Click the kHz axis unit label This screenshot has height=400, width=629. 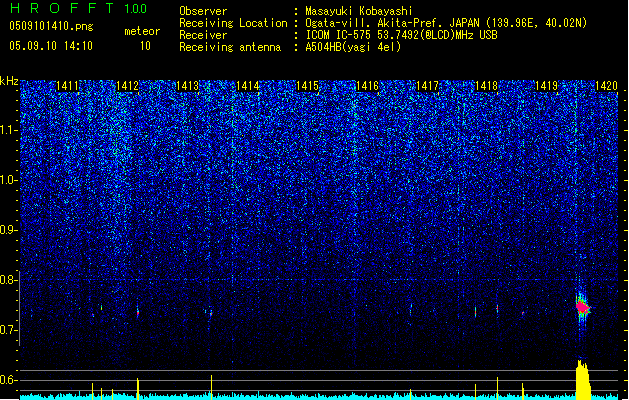[9, 81]
